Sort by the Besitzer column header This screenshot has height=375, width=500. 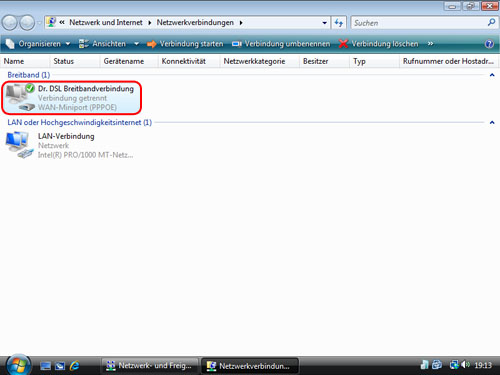pyautogui.click(x=325, y=61)
